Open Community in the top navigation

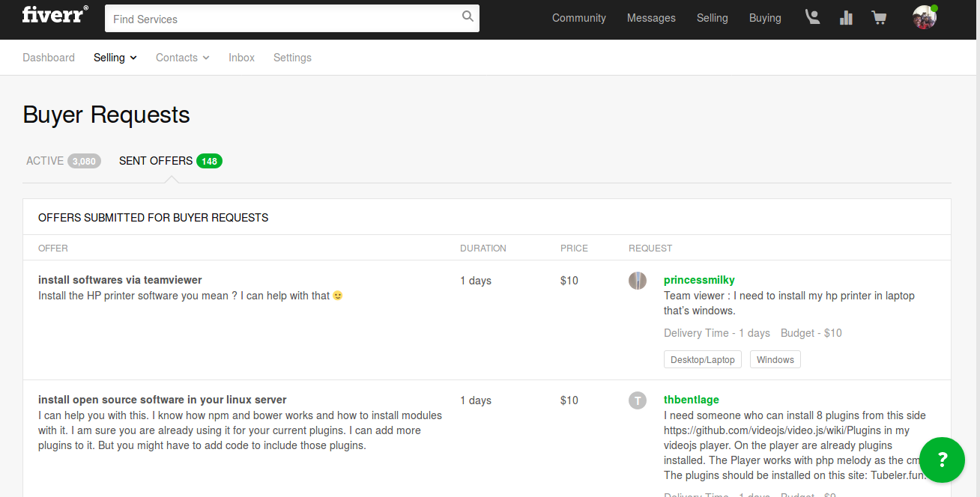point(579,18)
